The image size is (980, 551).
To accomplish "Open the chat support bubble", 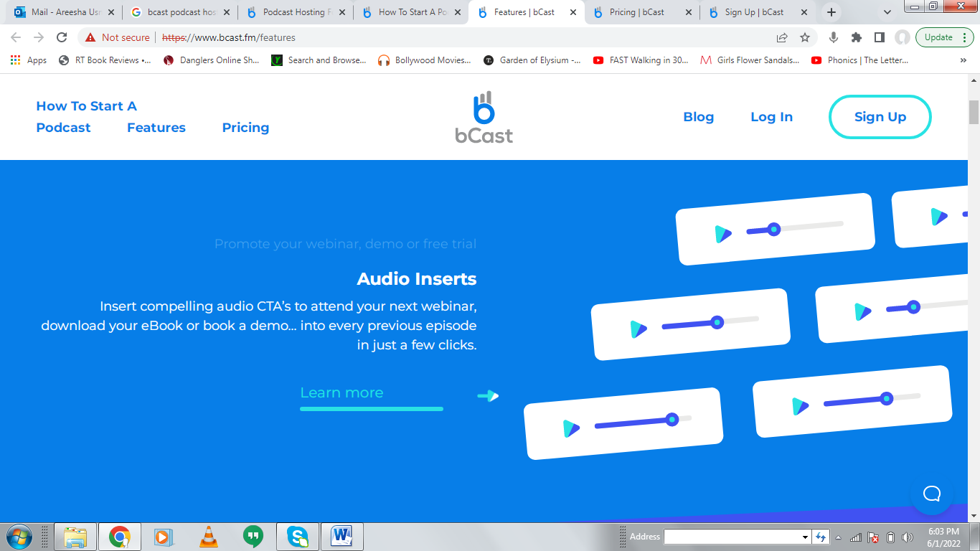I will click(x=931, y=494).
